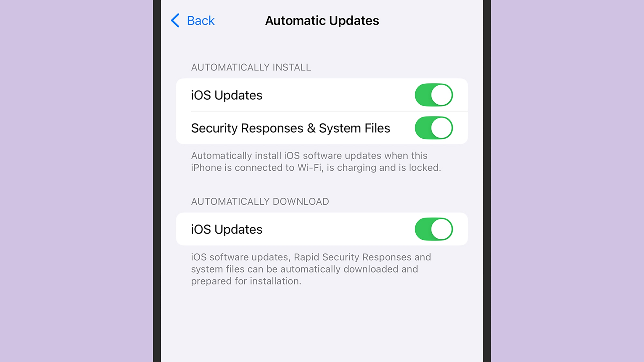Image resolution: width=644 pixels, height=362 pixels.
Task: Read iOS Updates install section description
Action: pos(316,161)
